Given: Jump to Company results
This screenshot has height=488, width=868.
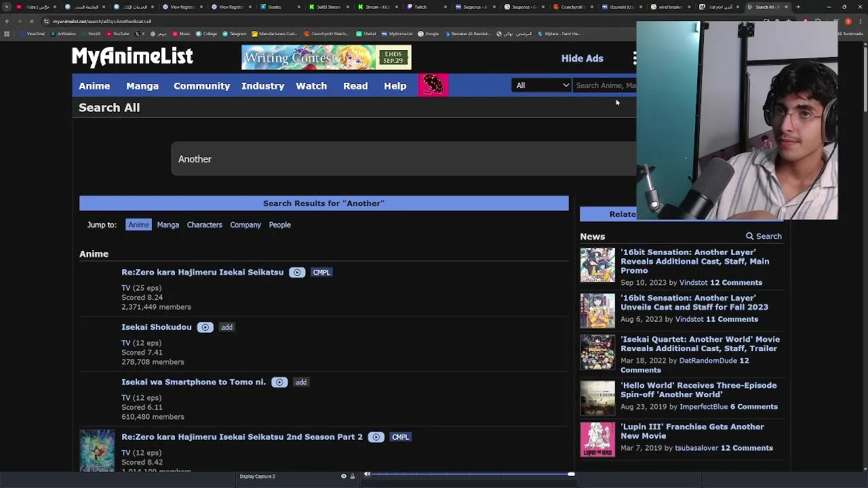Looking at the screenshot, I should (245, 224).
